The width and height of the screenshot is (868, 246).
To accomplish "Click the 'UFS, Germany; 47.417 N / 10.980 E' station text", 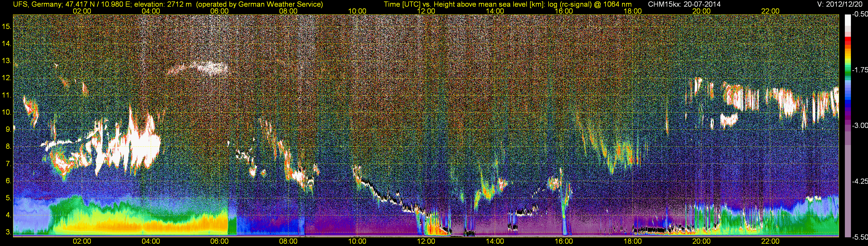I will [72, 4].
